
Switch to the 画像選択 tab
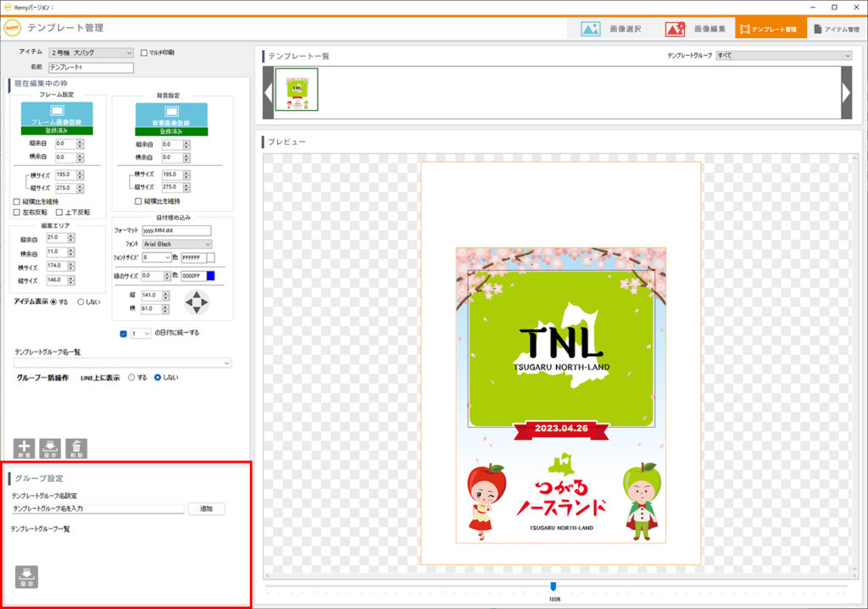[x=610, y=29]
